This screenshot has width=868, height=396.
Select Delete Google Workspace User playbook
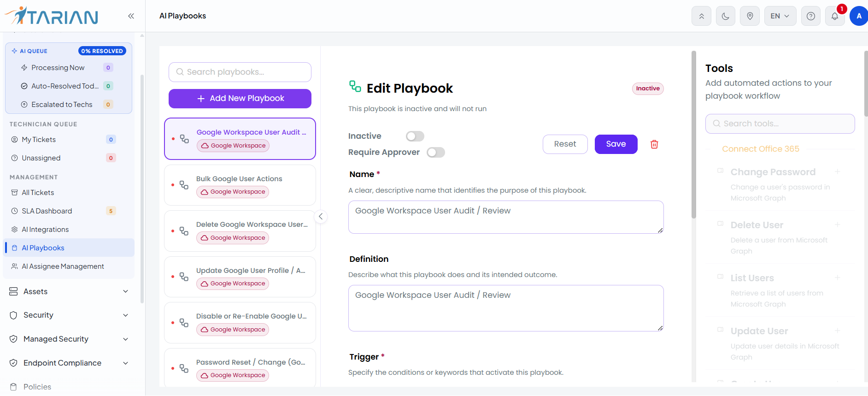point(240,231)
